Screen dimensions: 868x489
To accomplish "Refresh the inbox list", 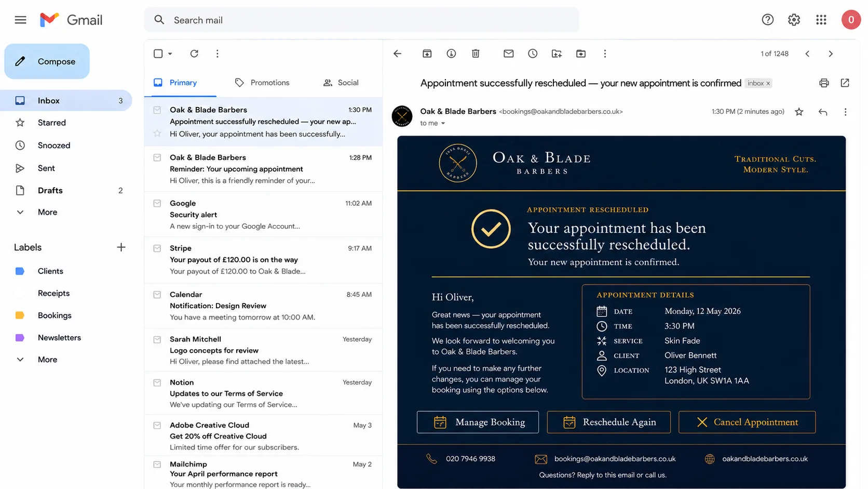I will pos(194,54).
